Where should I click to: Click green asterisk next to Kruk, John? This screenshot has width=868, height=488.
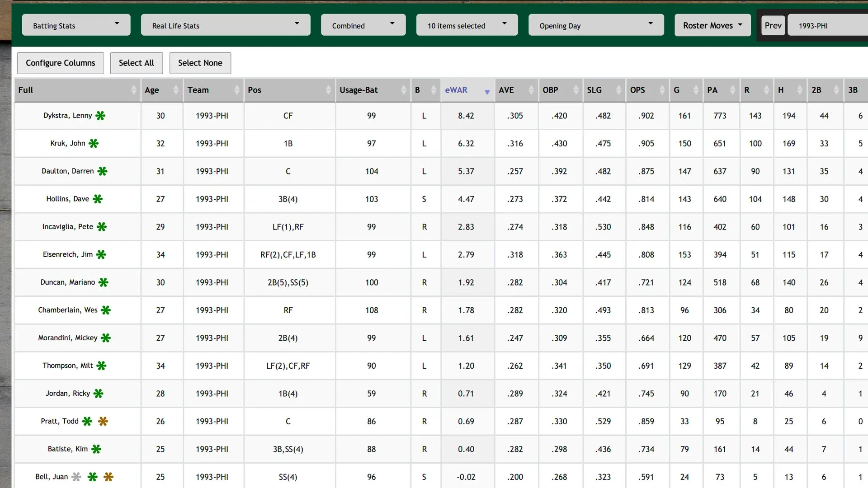tap(94, 143)
